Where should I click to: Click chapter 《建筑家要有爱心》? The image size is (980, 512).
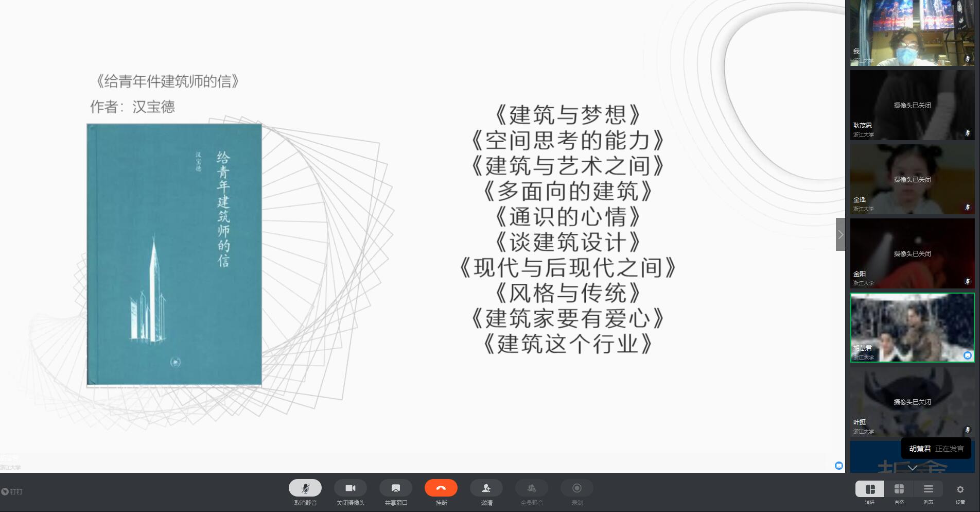tap(568, 319)
